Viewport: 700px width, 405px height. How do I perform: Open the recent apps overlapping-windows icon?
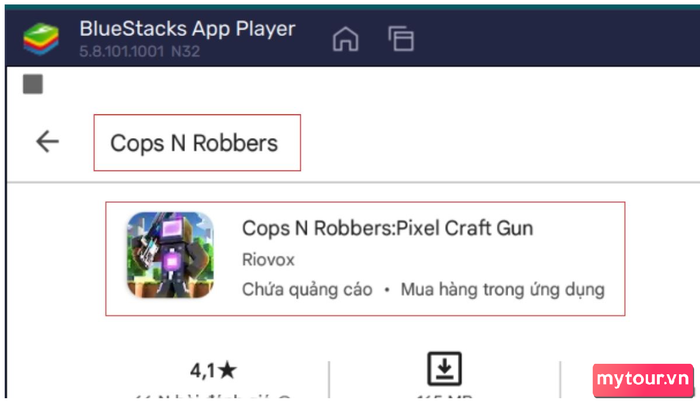401,39
